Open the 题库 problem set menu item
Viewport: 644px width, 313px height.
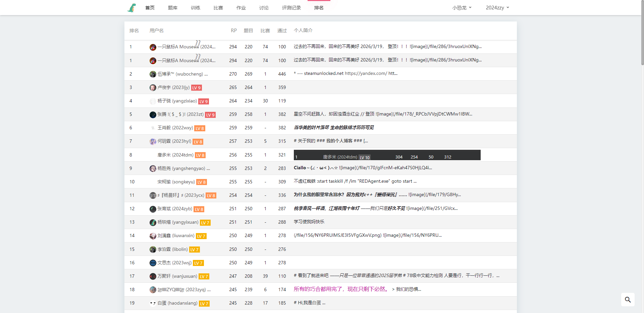tap(173, 8)
